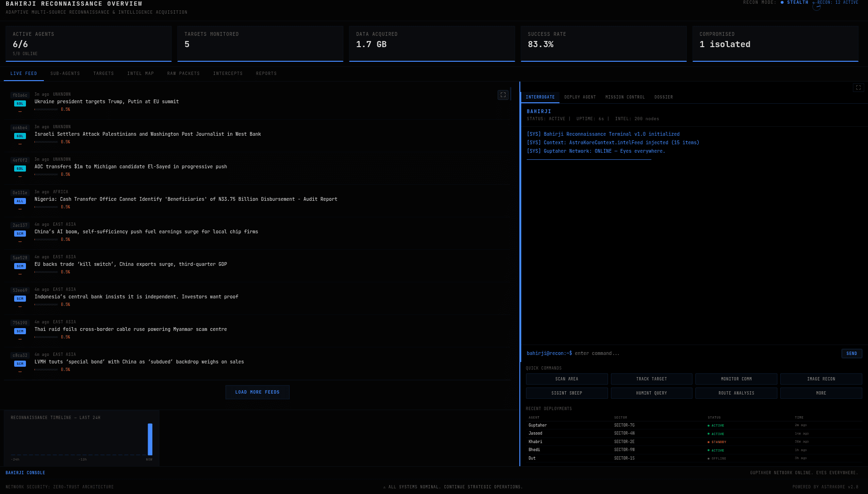Click the relevance bar under the Ukraine president headline
The height and width of the screenshot is (494, 868).
coord(46,109)
